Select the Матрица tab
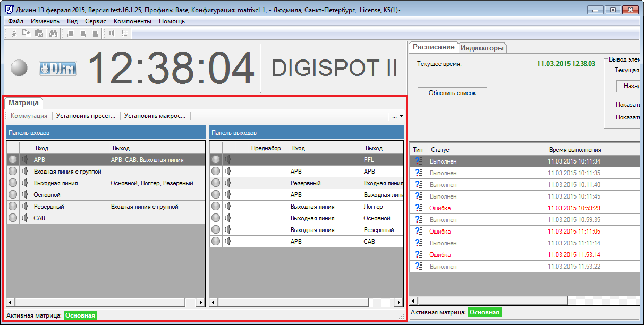The width and height of the screenshot is (644, 325). coord(23,102)
